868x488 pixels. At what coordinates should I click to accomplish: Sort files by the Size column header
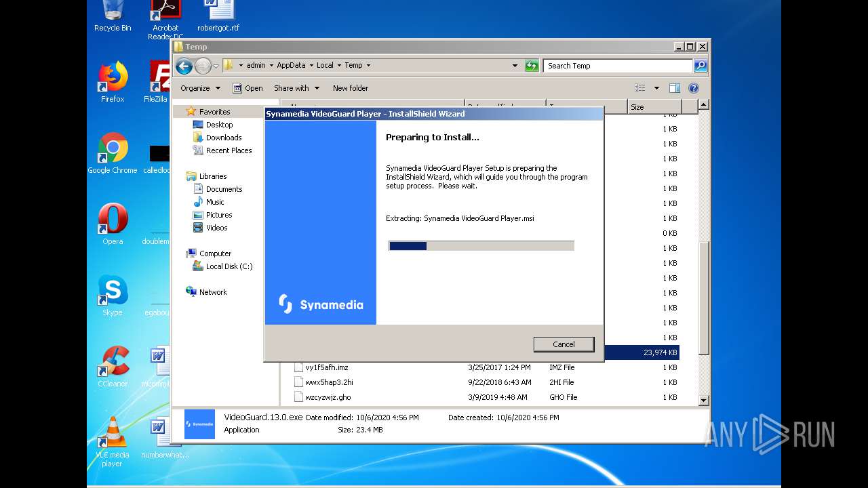(x=654, y=107)
